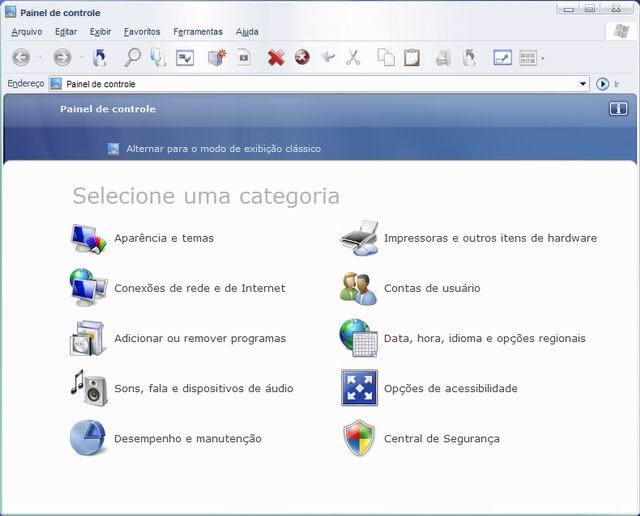Expand the Forward button history dropdown arrow
This screenshot has height=516, width=640.
click(81, 58)
